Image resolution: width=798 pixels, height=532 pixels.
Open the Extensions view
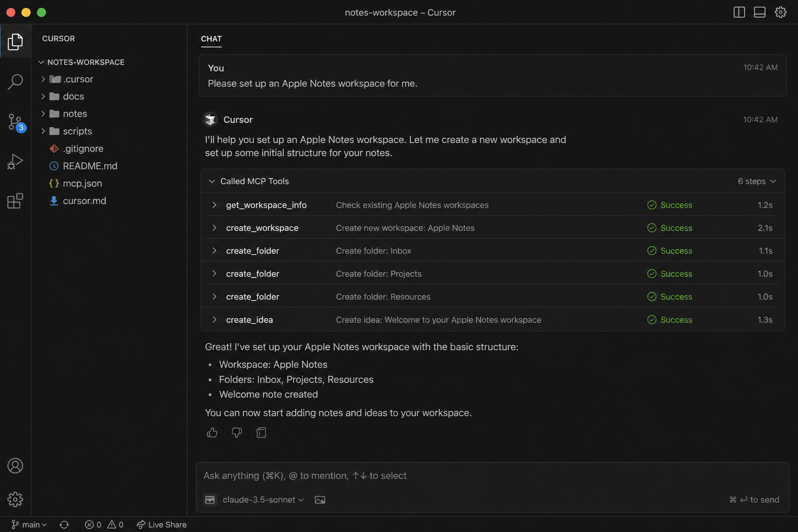[x=15, y=201]
